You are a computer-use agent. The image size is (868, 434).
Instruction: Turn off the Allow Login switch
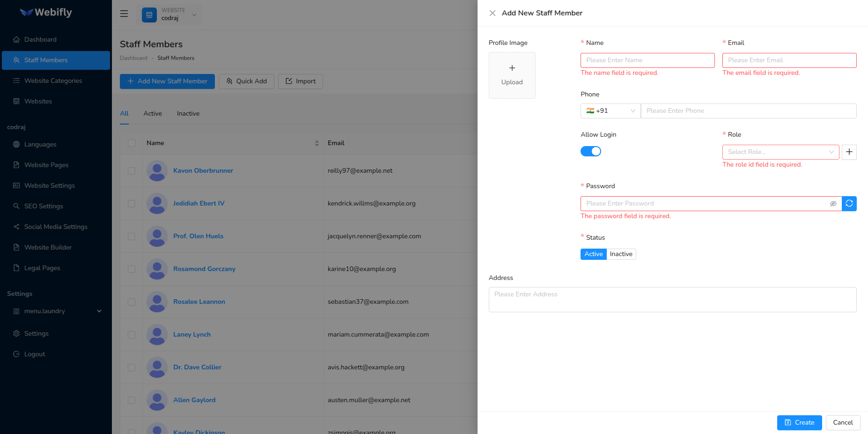point(590,151)
